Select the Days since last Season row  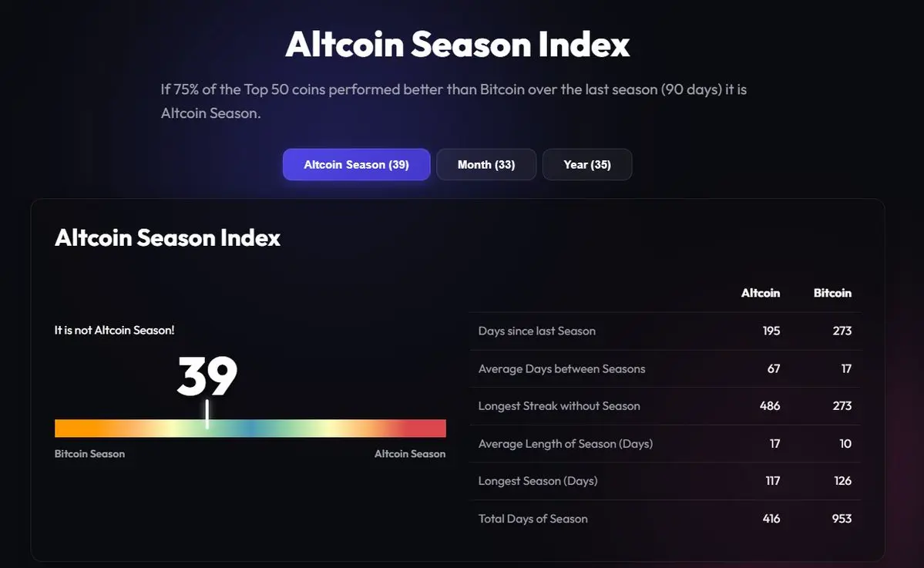(x=665, y=331)
